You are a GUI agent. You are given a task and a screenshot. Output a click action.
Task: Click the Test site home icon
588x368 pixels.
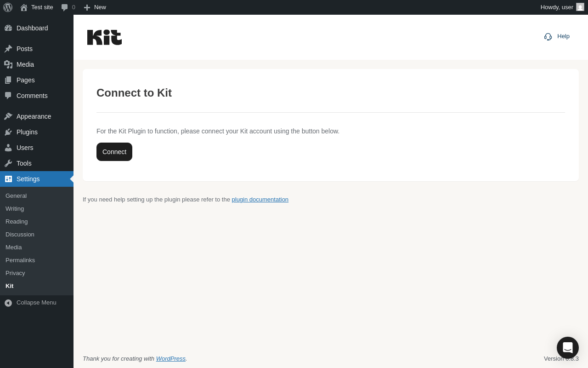[x=24, y=7]
